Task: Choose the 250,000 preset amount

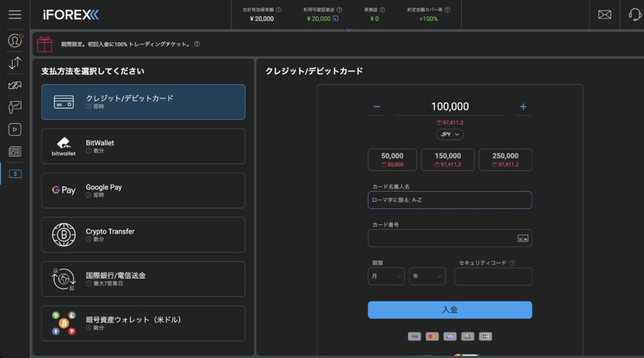Action: click(505, 160)
